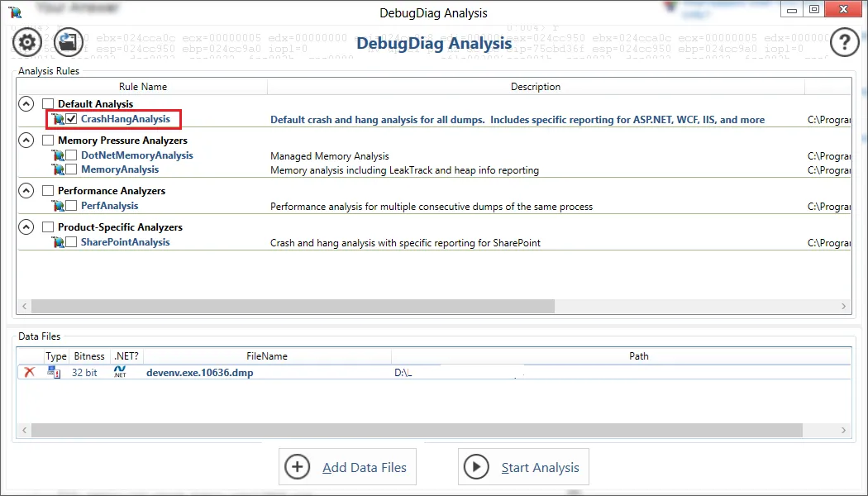868x496 pixels.
Task: Click the Product-Specific Analyzers group label
Action: tap(120, 227)
